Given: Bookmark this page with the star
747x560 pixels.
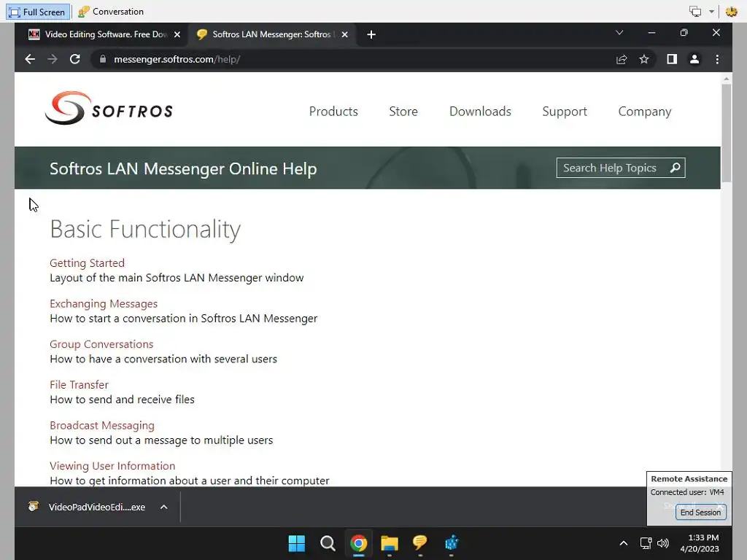Looking at the screenshot, I should coord(644,59).
